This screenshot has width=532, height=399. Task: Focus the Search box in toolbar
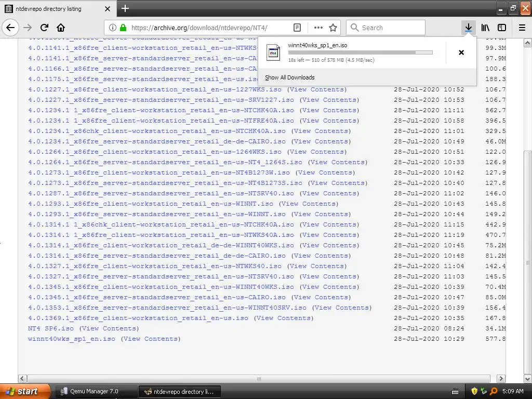tap(386, 28)
